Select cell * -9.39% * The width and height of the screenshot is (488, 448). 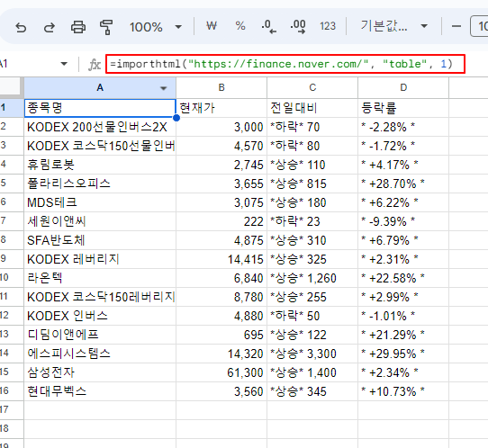[x=403, y=221]
